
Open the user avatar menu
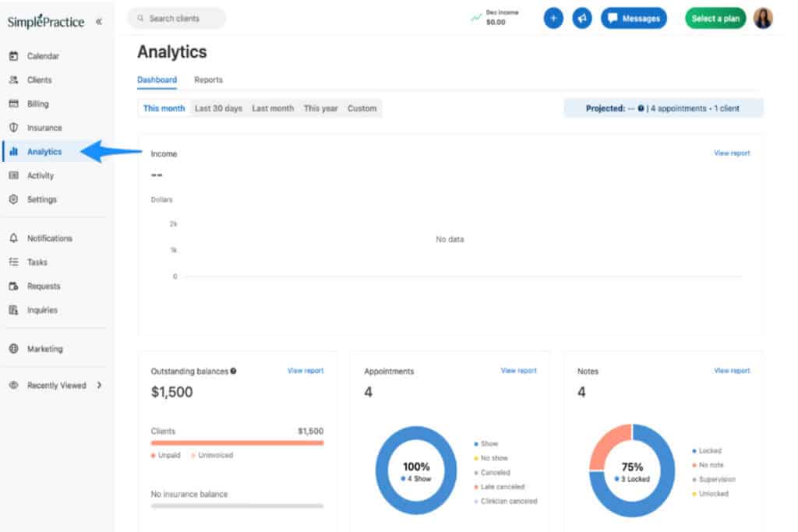point(763,19)
